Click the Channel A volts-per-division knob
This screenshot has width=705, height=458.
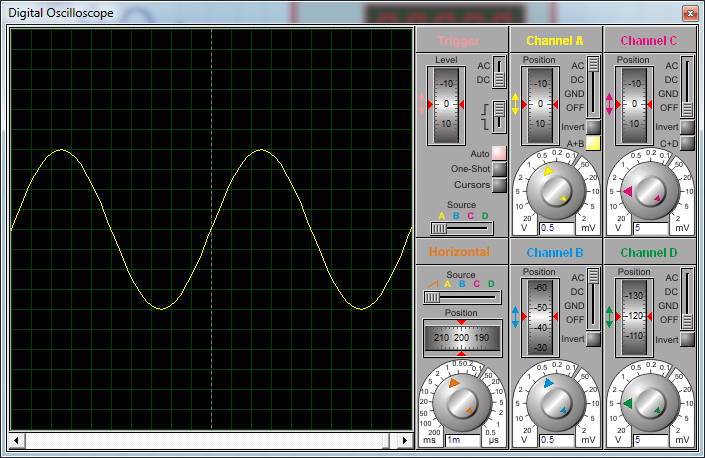[556, 191]
